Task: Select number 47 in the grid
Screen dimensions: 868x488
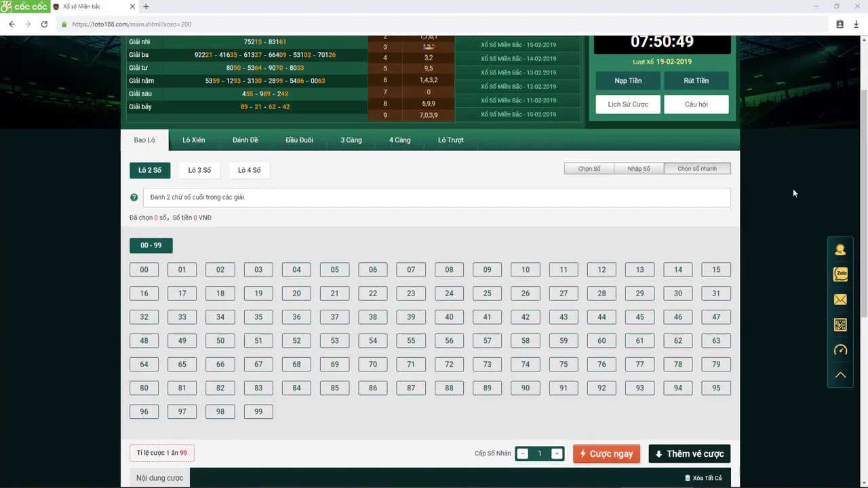Action: point(716,317)
